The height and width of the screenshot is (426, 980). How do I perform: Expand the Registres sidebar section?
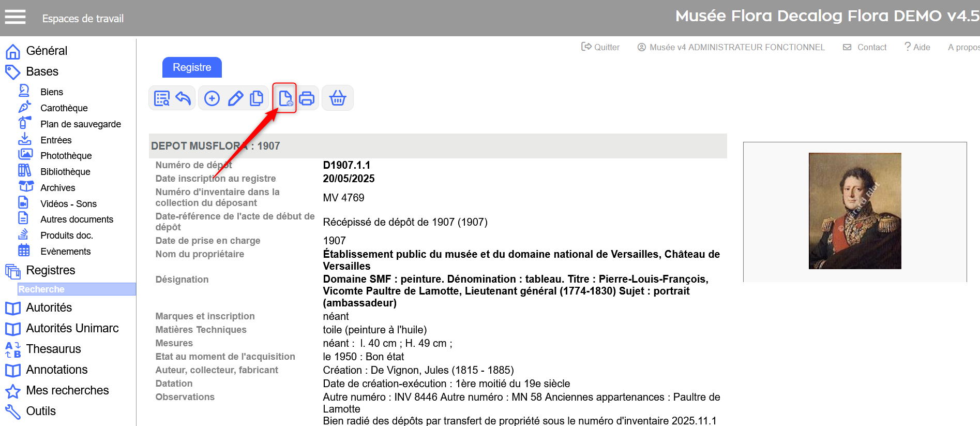(x=50, y=270)
